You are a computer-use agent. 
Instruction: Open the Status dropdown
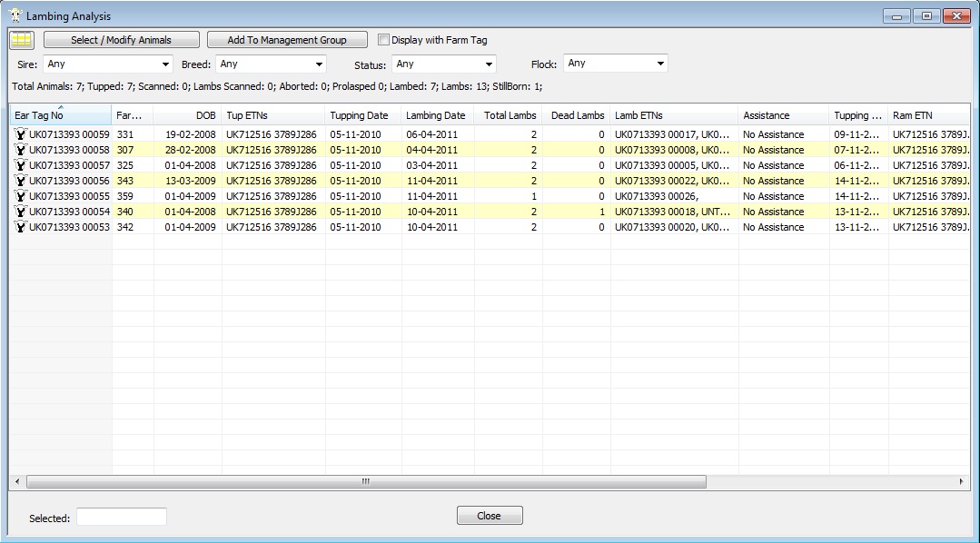point(444,64)
